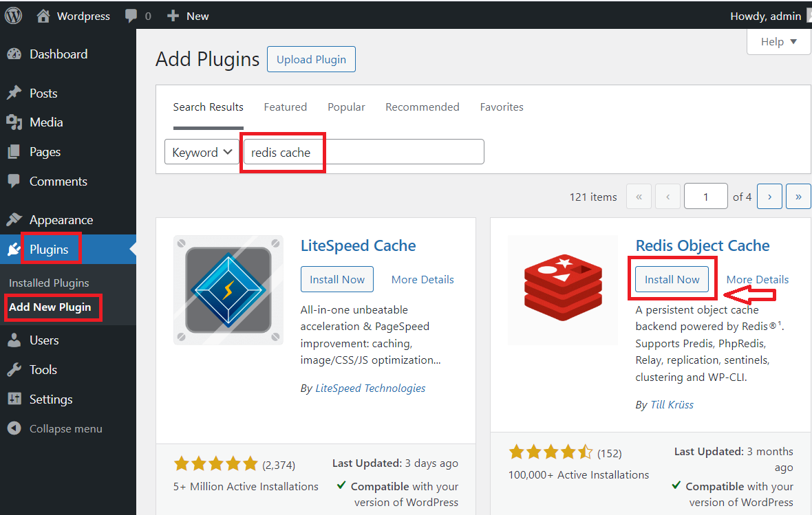812x515 pixels.
Task: Click the 5+ Million Active Installations text
Action: click(x=246, y=487)
